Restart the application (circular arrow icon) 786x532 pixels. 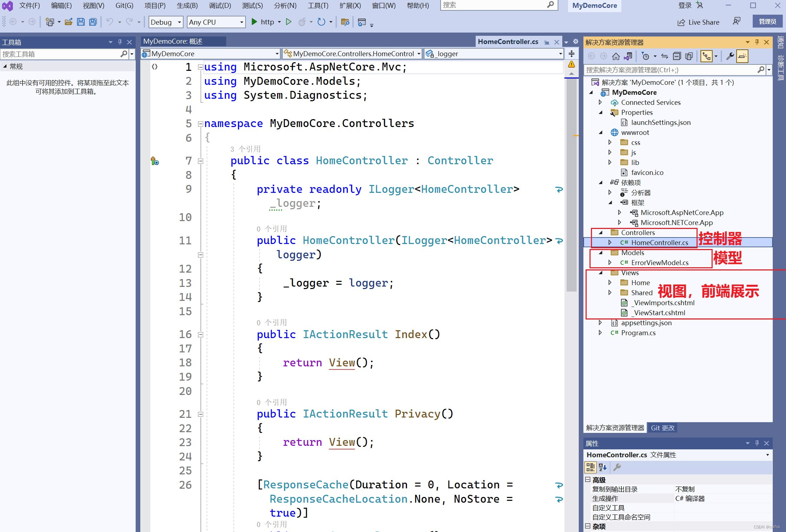[321, 22]
